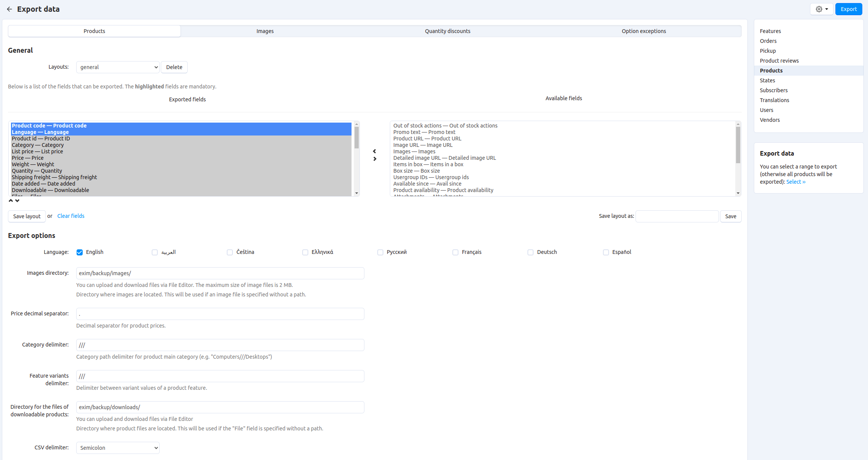Click the available fields scroll-up arrow
868x460 pixels.
click(x=738, y=124)
